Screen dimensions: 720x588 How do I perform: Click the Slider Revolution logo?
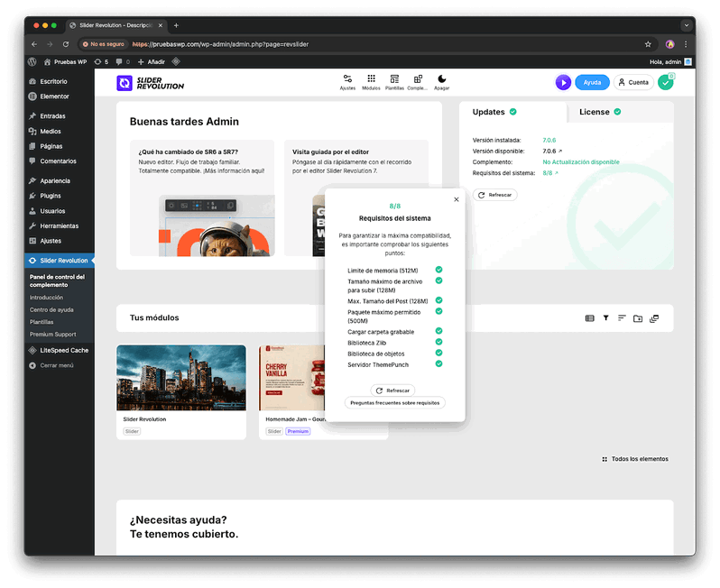point(150,83)
